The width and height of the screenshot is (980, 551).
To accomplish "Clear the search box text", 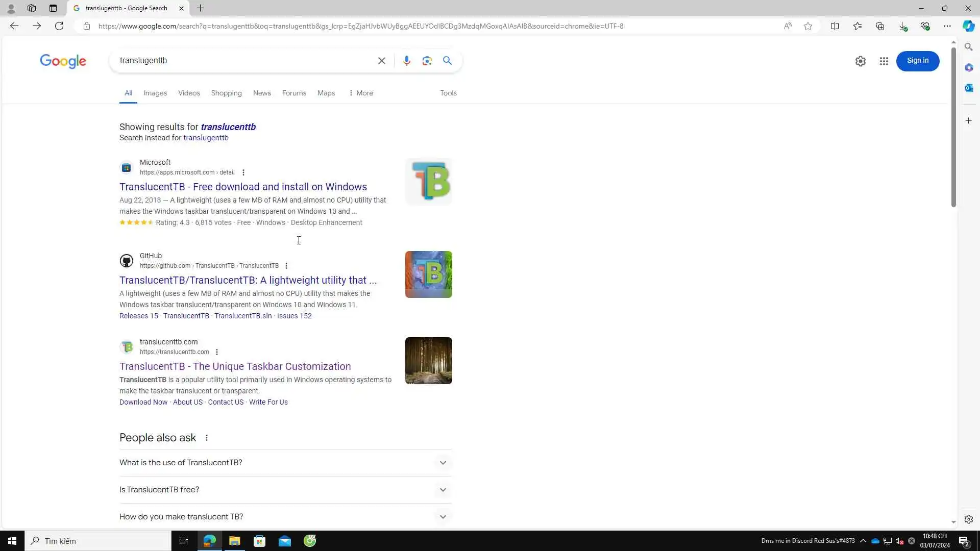I will point(381,61).
